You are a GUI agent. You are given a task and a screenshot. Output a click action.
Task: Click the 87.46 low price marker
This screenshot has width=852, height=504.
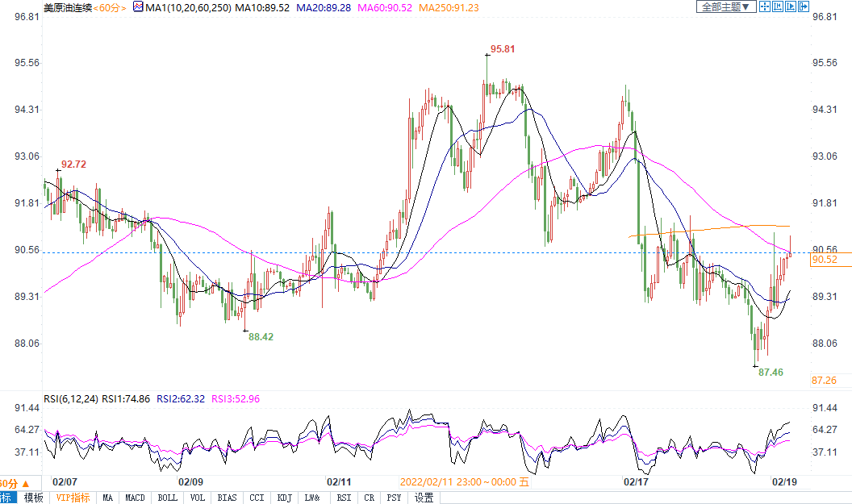tap(771, 373)
